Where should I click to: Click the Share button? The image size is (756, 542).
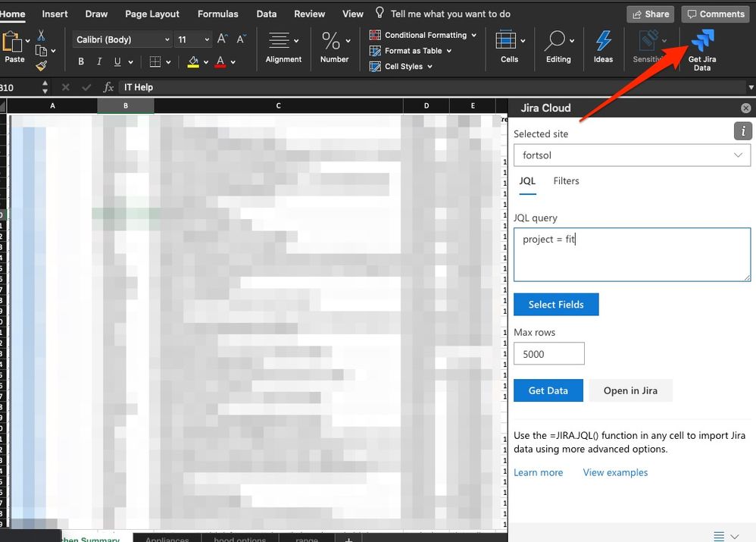(x=651, y=14)
